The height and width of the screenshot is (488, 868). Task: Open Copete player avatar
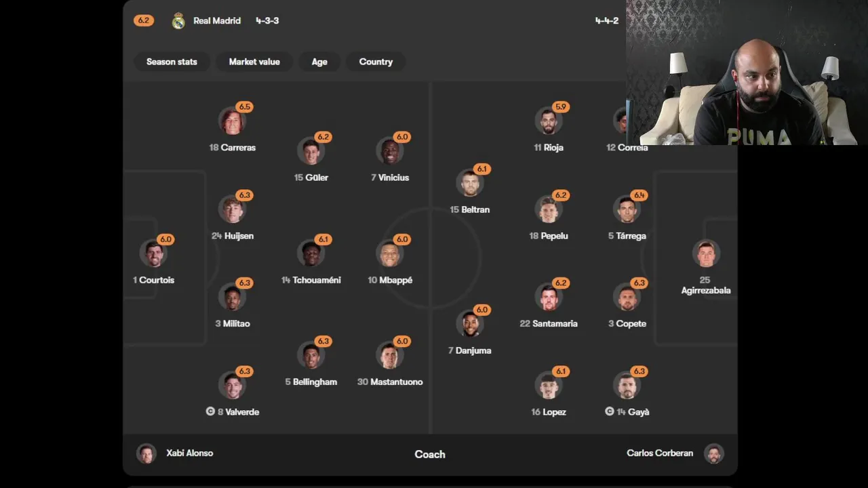pos(627,297)
